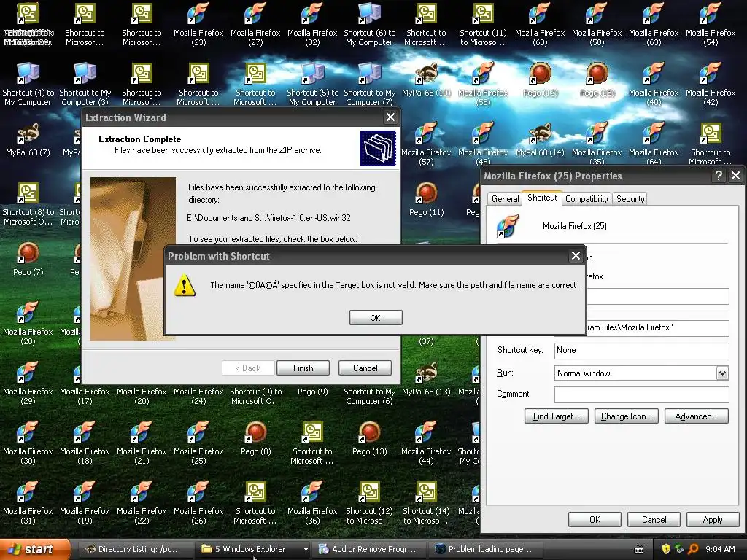Click OK in Firefox Properties window
Image resolution: width=747 pixels, height=560 pixels.
tap(595, 519)
